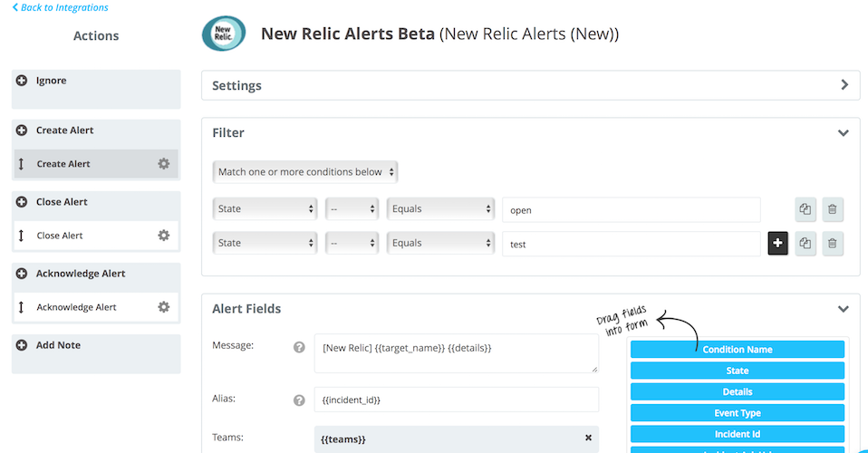
Task: Click the gear icon for Create Alert
Action: (164, 164)
